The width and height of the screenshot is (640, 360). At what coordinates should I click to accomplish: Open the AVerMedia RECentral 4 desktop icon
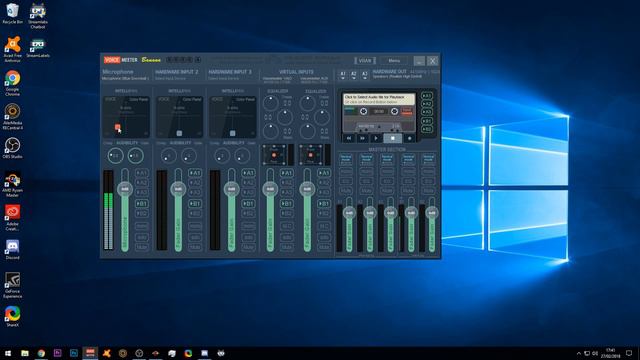[x=12, y=117]
